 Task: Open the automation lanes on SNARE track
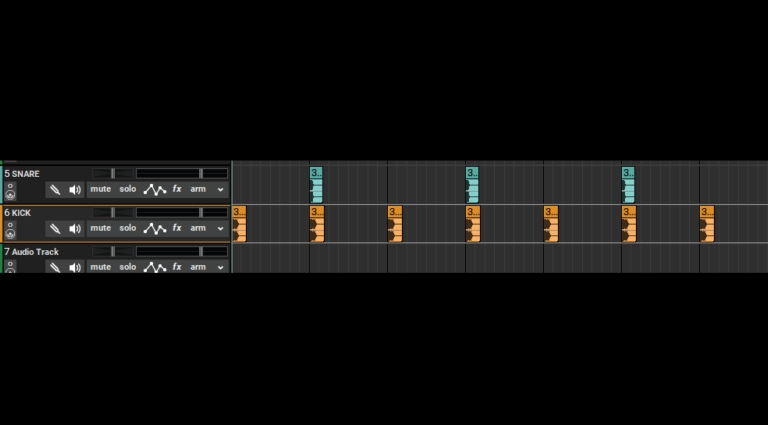(154, 189)
